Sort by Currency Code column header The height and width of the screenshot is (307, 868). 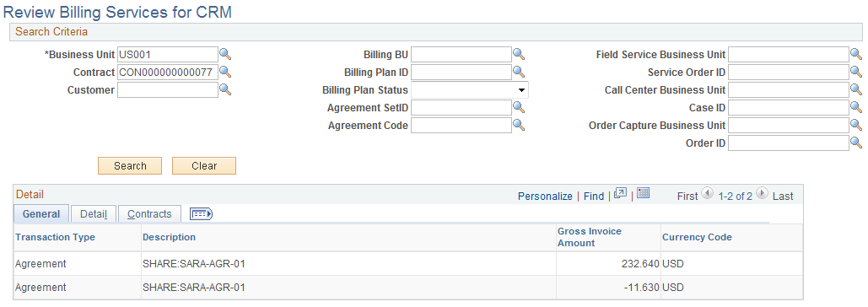pyautogui.click(x=697, y=237)
